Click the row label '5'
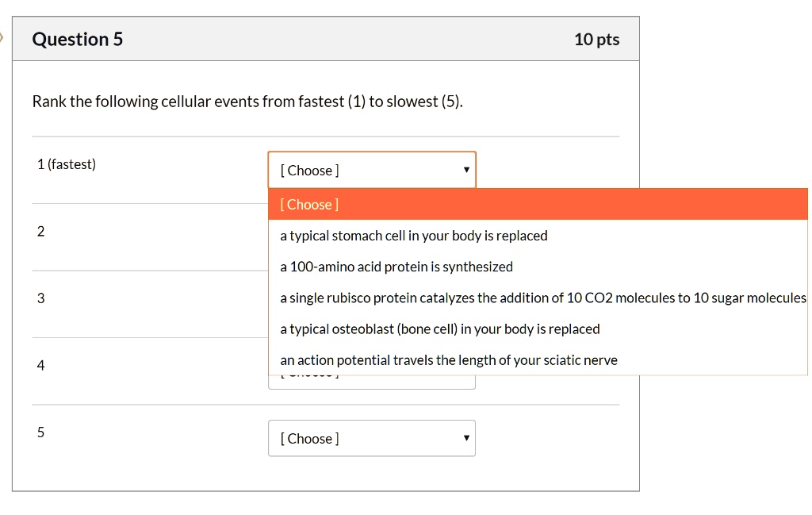The height and width of the screenshot is (515, 812). tap(40, 432)
